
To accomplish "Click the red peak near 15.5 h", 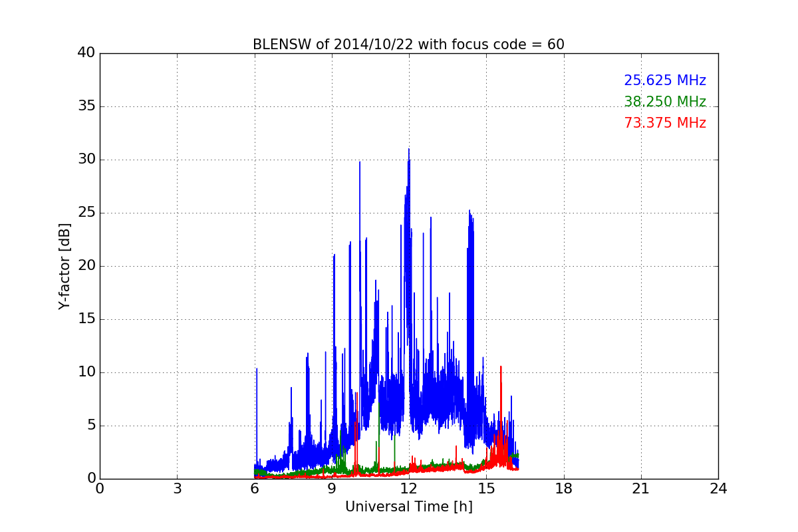I will click(501, 367).
